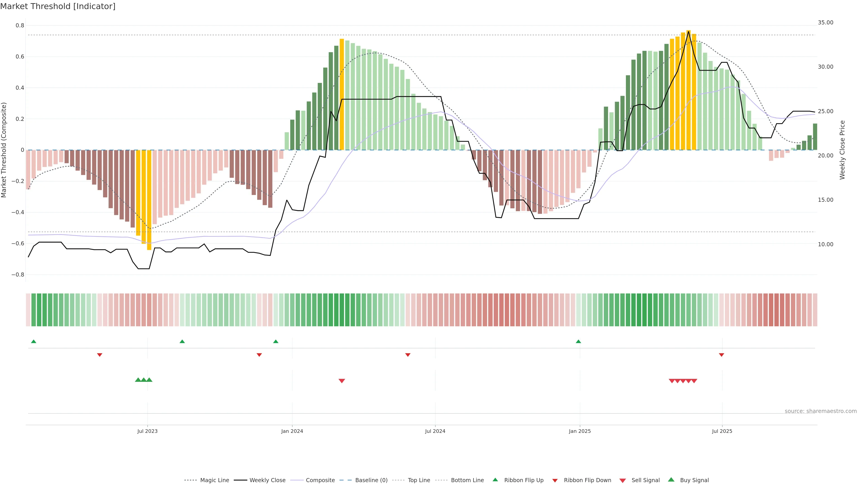Click the Market Threshold [Indicator] chart title
This screenshot has width=868, height=488.
click(x=58, y=6)
